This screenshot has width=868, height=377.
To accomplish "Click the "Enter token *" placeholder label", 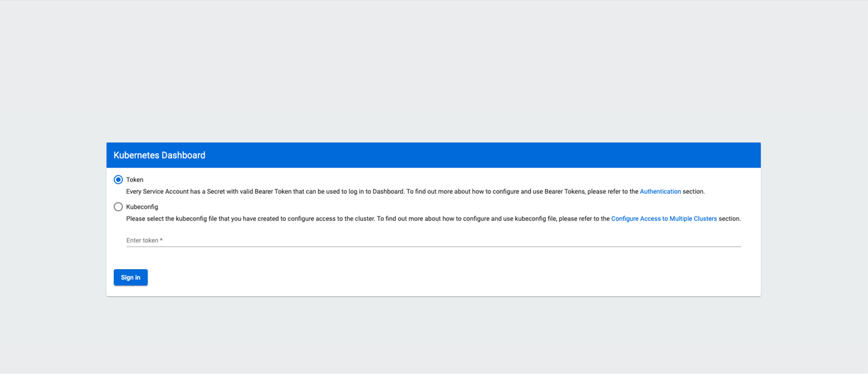I will tap(144, 240).
